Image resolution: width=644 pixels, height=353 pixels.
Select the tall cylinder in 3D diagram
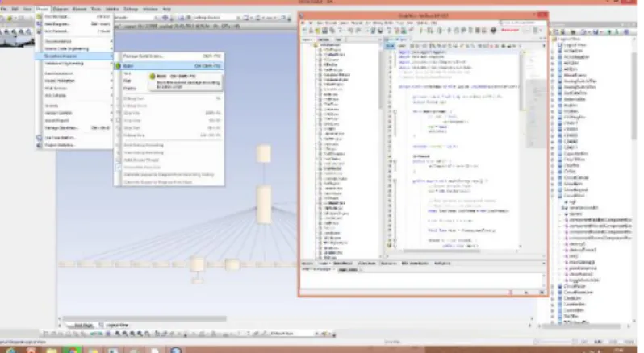[264, 204]
